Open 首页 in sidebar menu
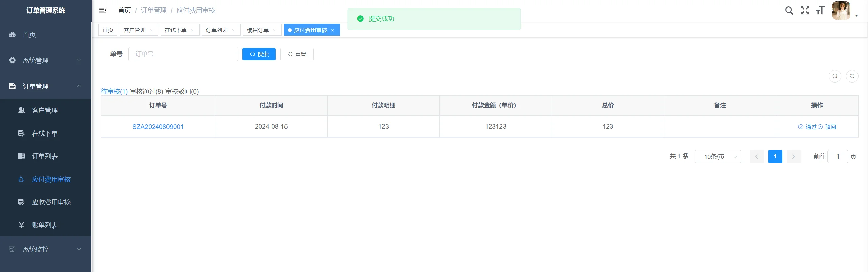This screenshot has height=272, width=868. 45,35
